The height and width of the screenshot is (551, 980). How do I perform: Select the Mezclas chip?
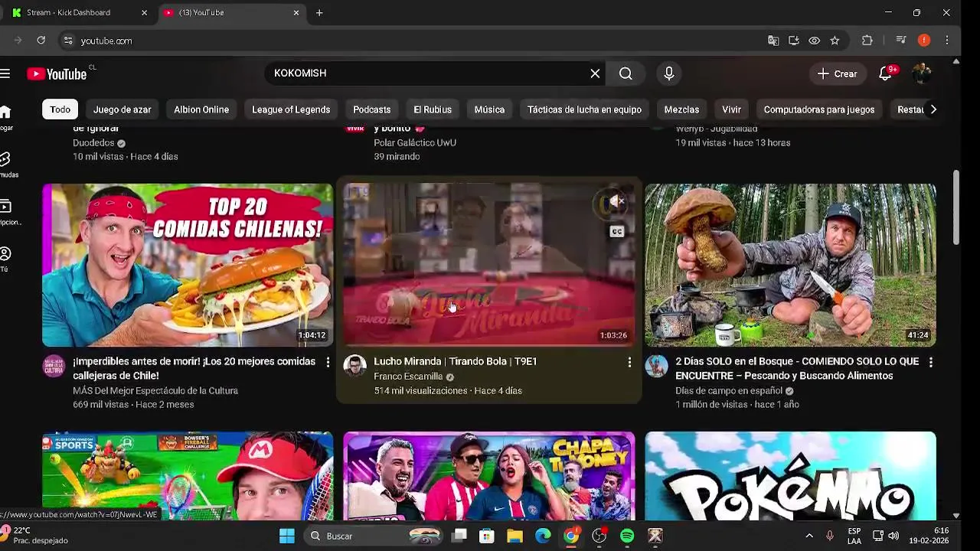(681, 109)
